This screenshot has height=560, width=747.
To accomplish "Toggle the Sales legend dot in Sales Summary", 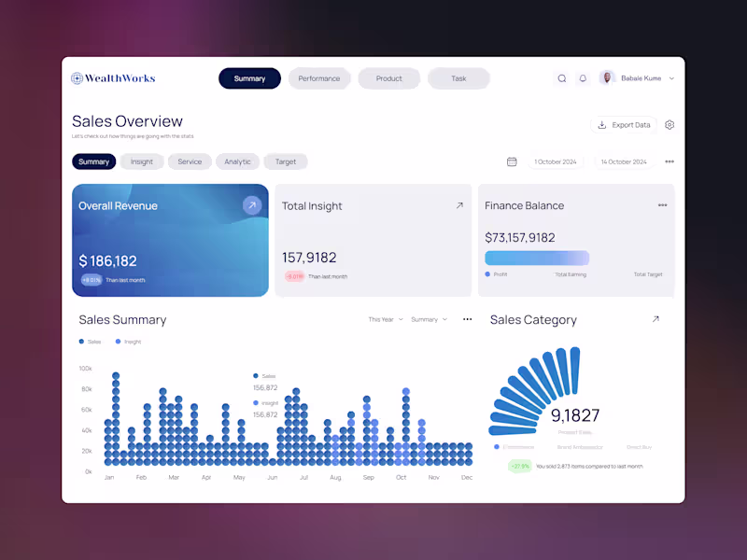I will [81, 342].
